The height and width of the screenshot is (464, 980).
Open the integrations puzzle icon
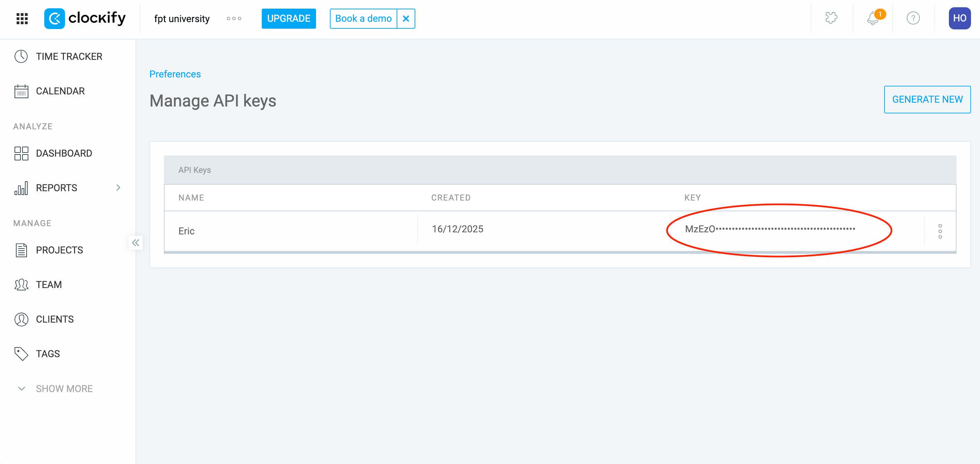coord(831,18)
